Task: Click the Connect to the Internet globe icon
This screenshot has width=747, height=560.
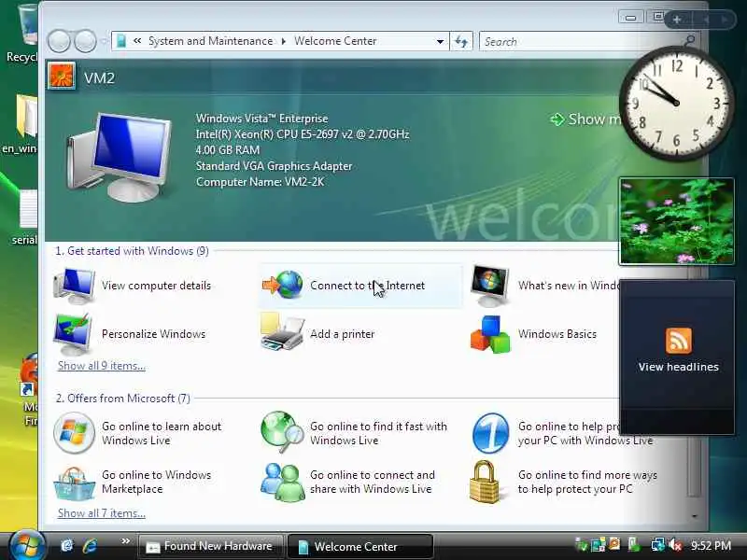Action: [283, 285]
